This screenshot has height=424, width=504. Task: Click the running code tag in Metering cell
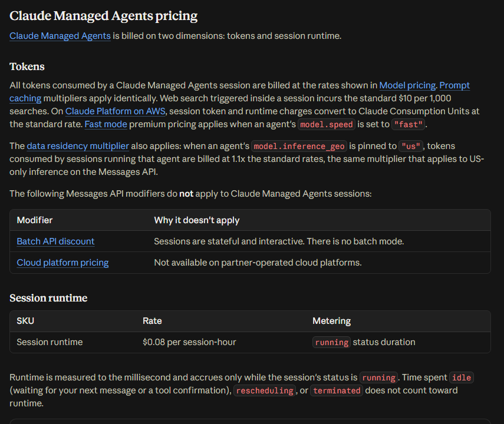(331, 342)
